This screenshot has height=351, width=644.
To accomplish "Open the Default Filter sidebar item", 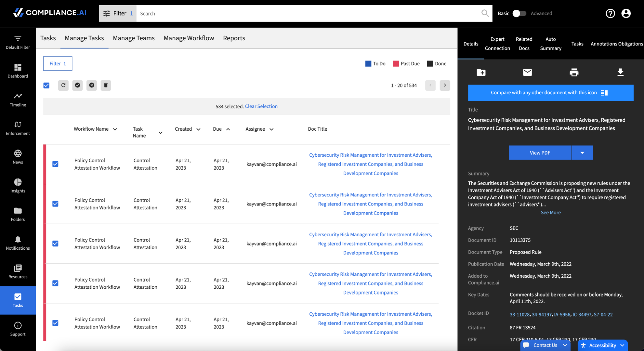I will pyautogui.click(x=18, y=42).
